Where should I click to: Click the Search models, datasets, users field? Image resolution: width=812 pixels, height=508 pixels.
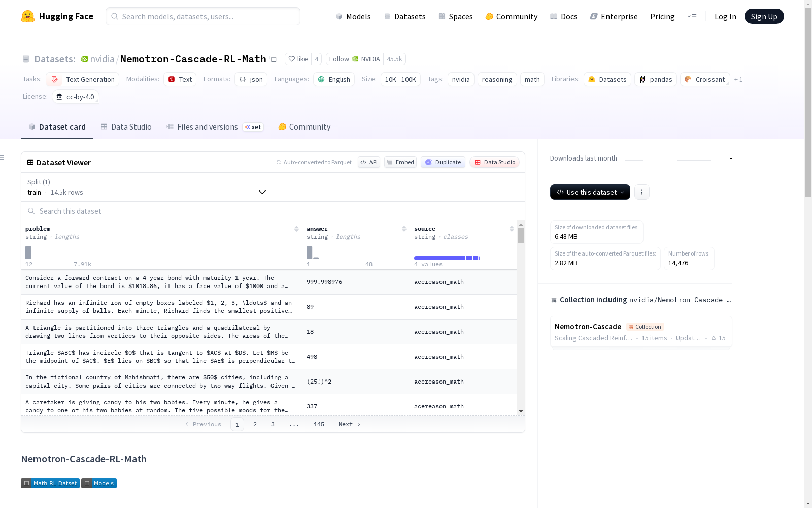click(x=203, y=16)
